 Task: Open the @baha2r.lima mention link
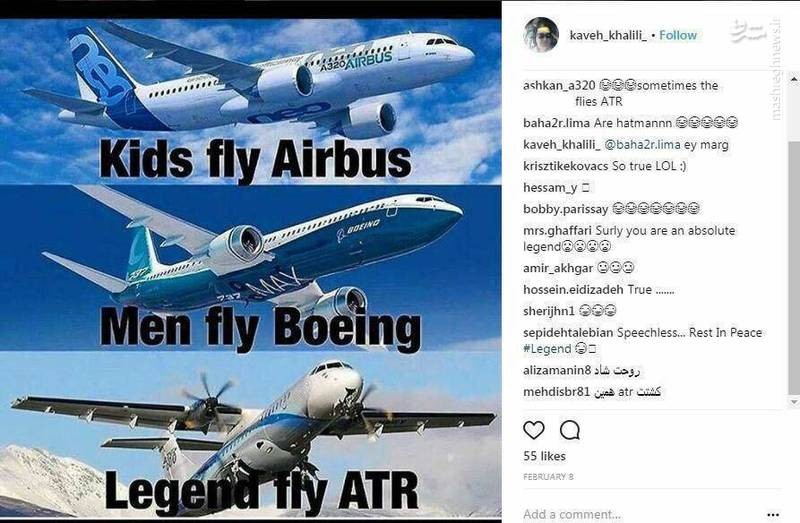642,144
